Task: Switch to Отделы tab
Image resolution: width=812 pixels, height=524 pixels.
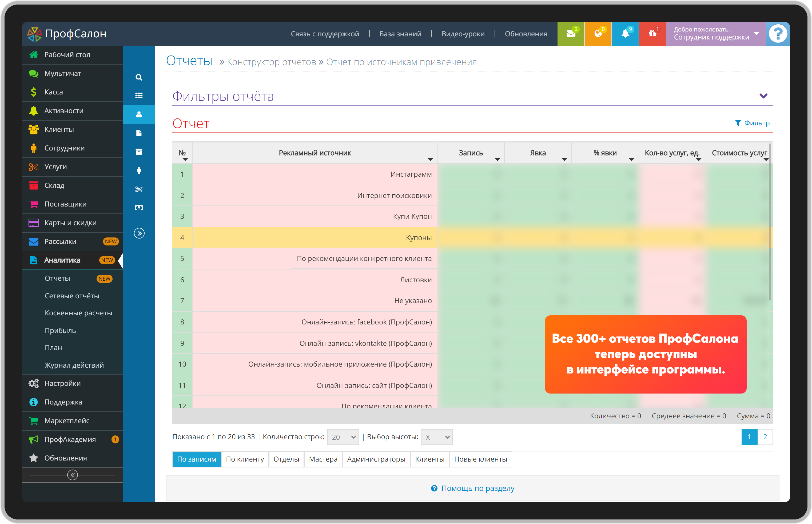Action: tap(286, 459)
